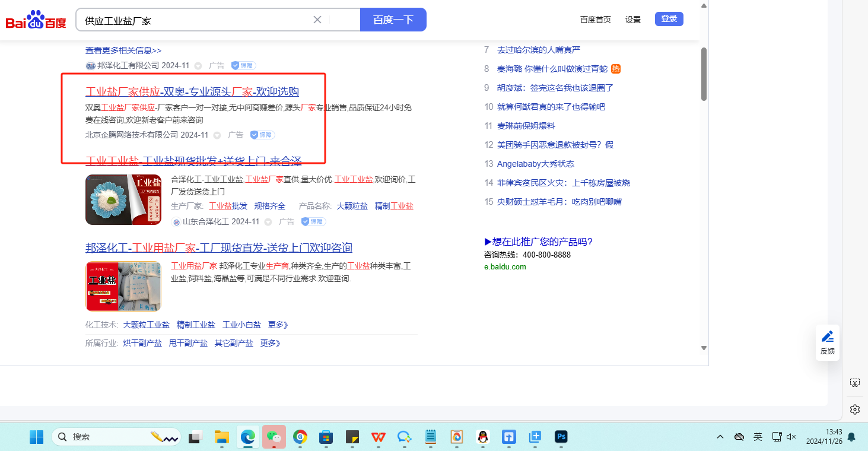Expand the dropdown arrow beside 山东合泽化工 2024-11
868x451 pixels.
click(268, 222)
